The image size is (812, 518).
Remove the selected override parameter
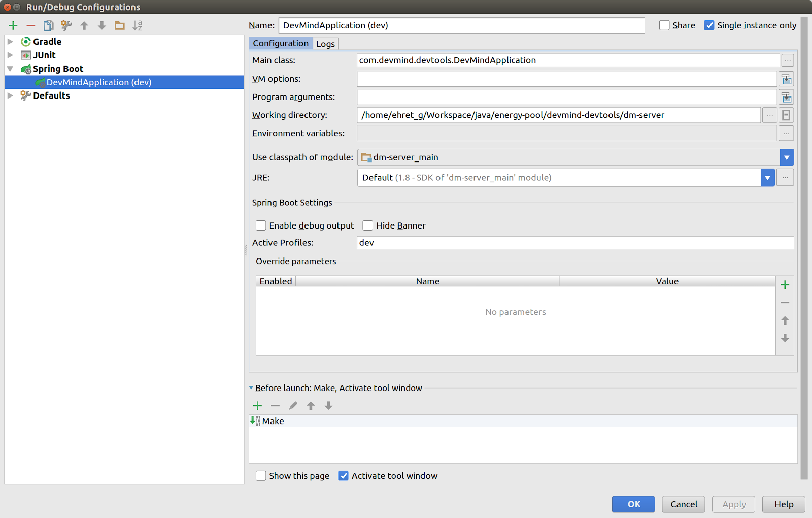point(785,303)
